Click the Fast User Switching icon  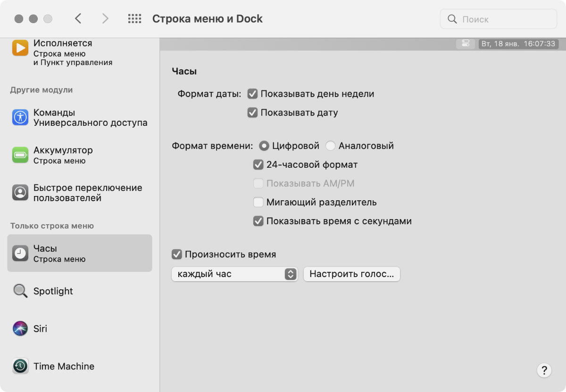pos(20,192)
